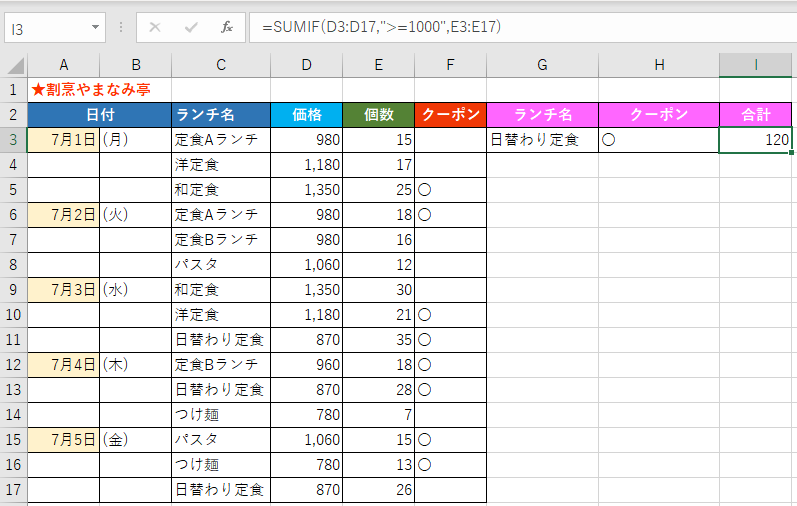
Task: Click quantity 7 in row 14
Action: click(x=379, y=415)
